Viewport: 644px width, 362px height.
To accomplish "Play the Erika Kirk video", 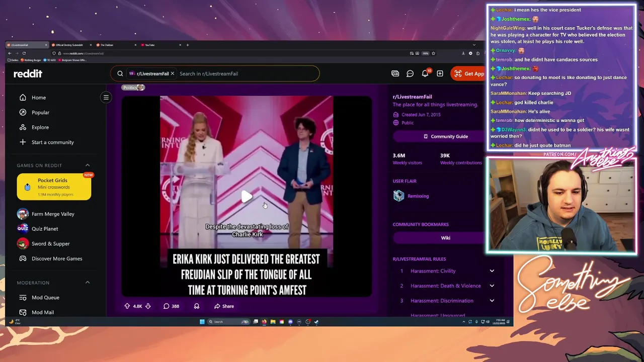I will click(x=247, y=197).
